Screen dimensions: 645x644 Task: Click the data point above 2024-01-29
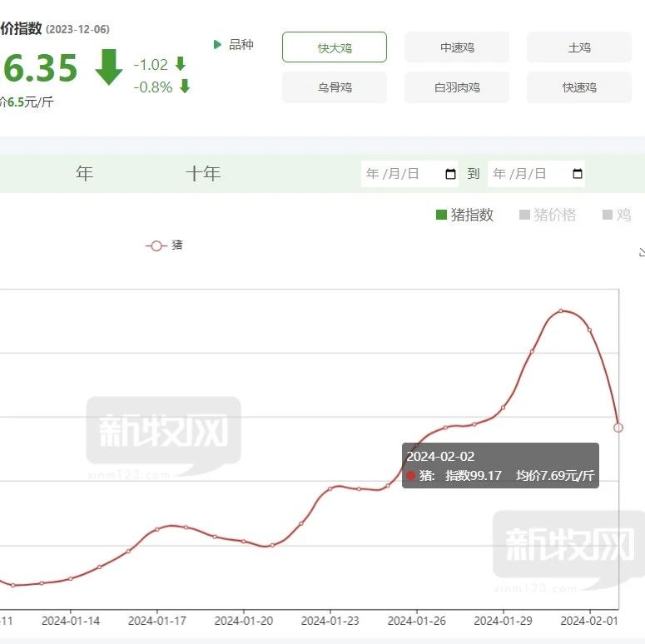pos(503,408)
